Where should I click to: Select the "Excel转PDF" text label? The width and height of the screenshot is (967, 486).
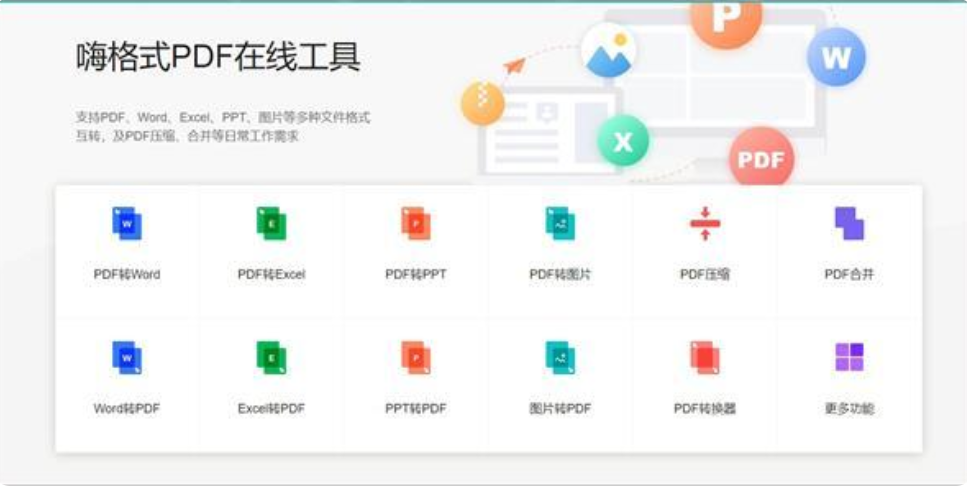coord(271,408)
